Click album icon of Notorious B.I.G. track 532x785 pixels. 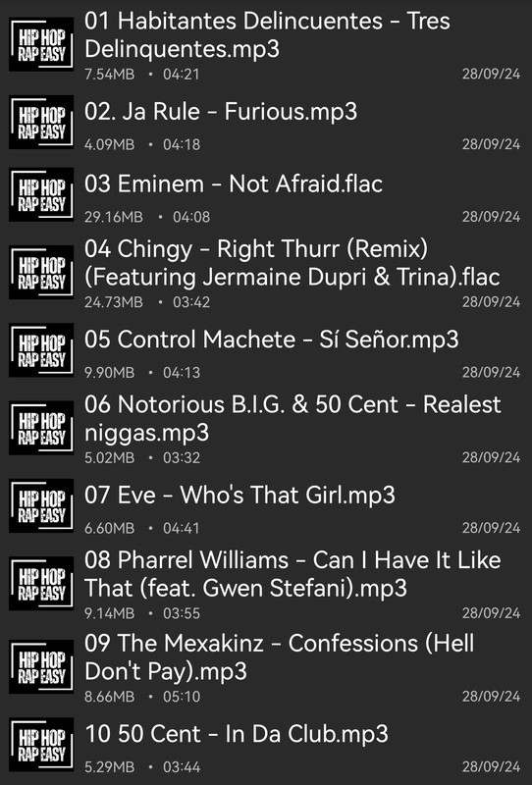click(x=41, y=428)
